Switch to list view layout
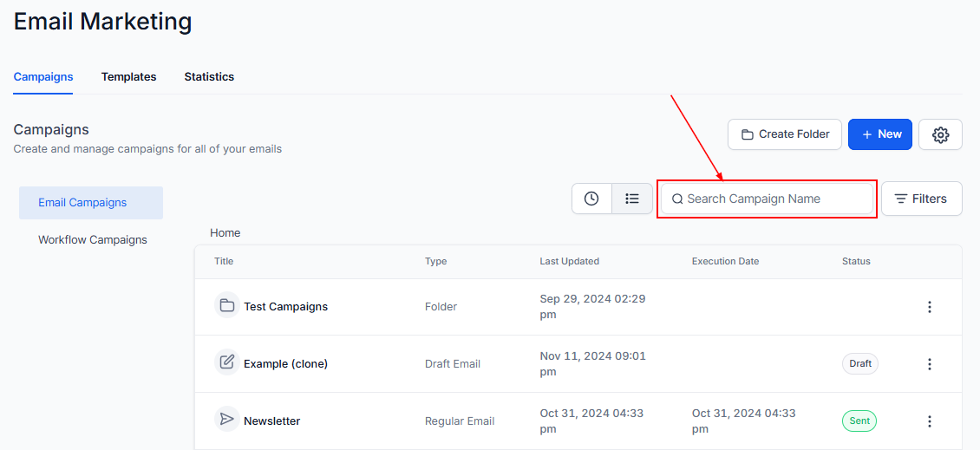980x450 pixels. coord(632,199)
